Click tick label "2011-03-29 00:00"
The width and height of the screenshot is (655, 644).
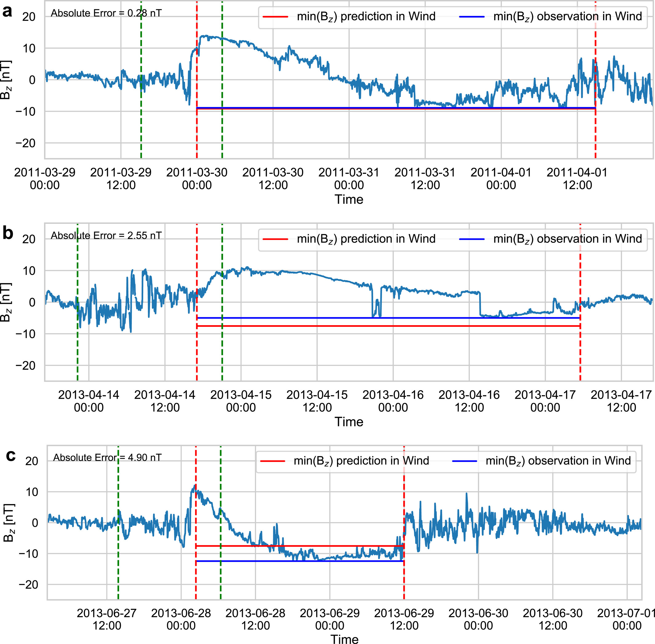click(x=45, y=178)
